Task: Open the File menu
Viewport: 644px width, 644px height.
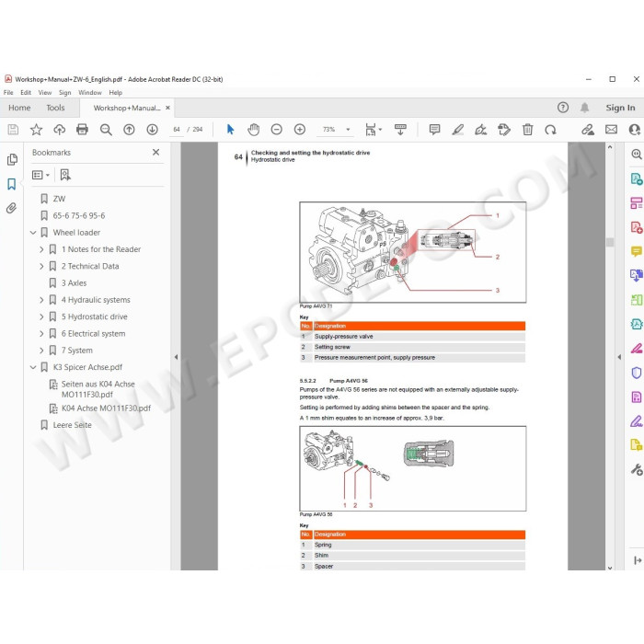Action: [8, 93]
